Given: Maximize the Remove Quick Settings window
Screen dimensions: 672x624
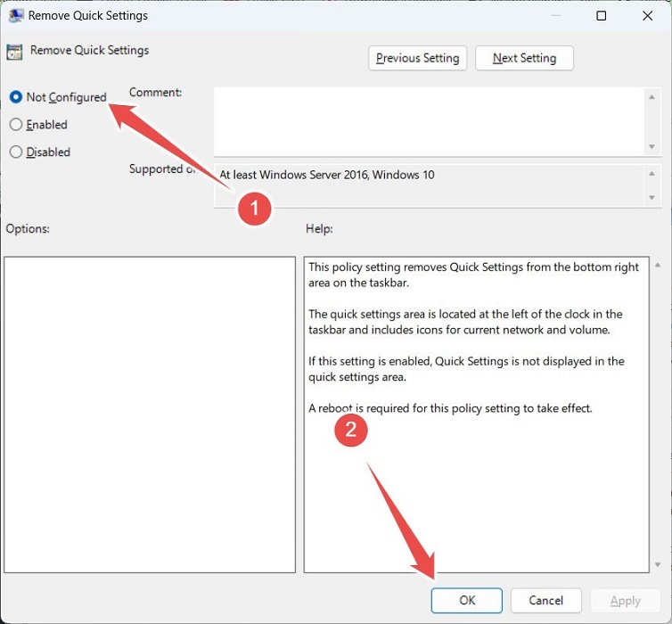Looking at the screenshot, I should point(602,16).
